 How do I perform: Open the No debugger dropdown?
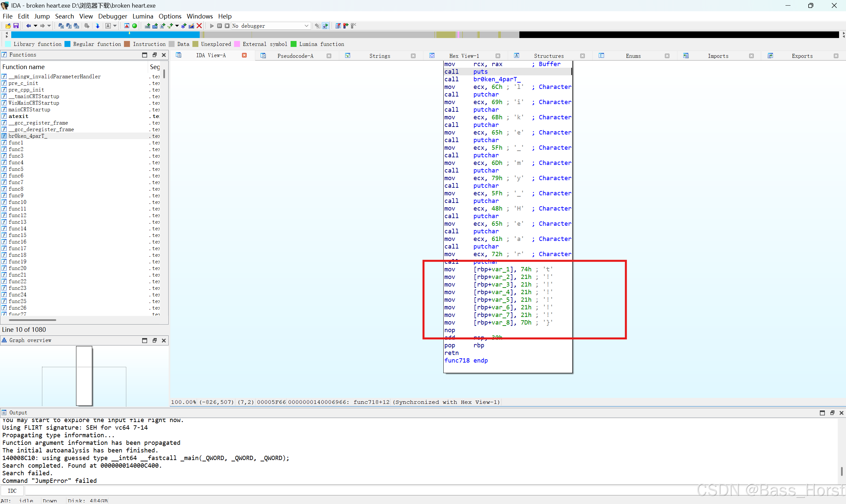pyautogui.click(x=306, y=26)
